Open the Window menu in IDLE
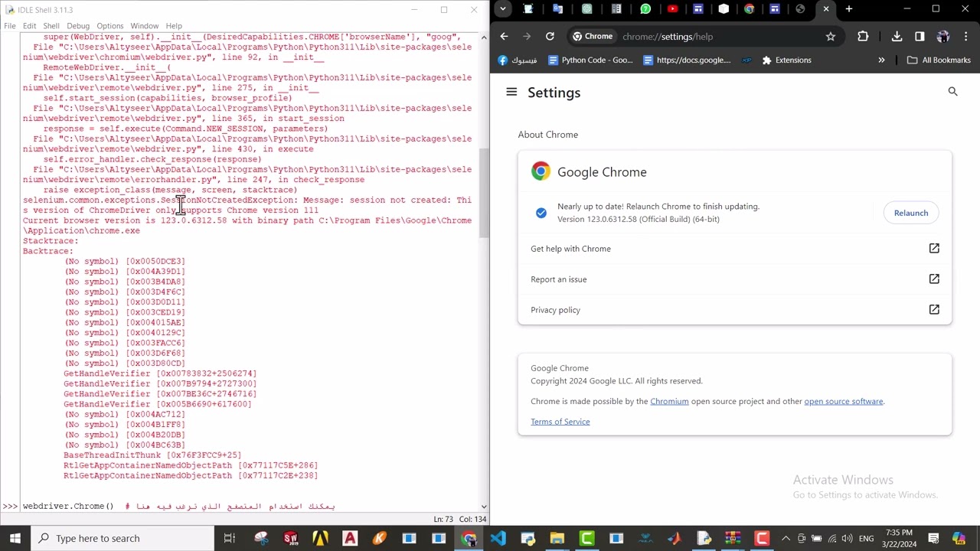The image size is (980, 551). pyautogui.click(x=144, y=26)
